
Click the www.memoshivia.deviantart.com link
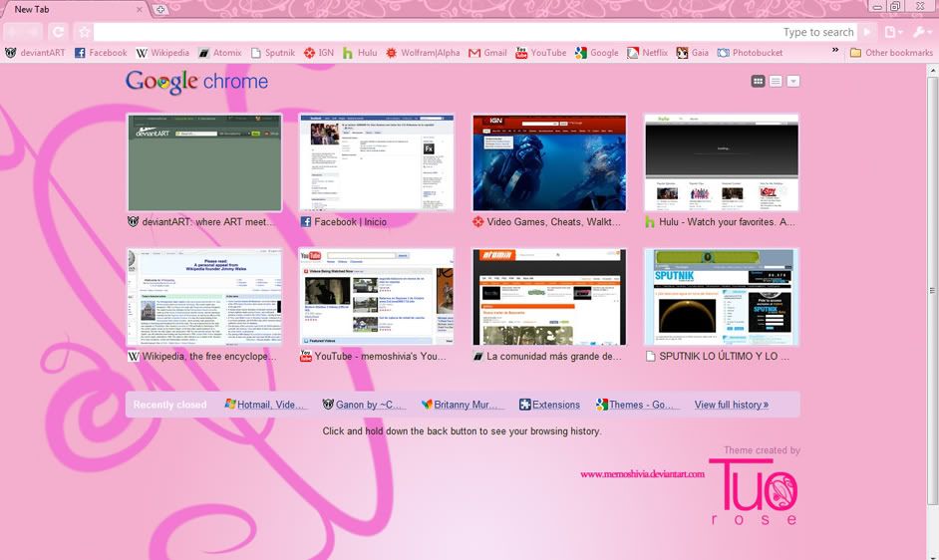click(x=642, y=473)
